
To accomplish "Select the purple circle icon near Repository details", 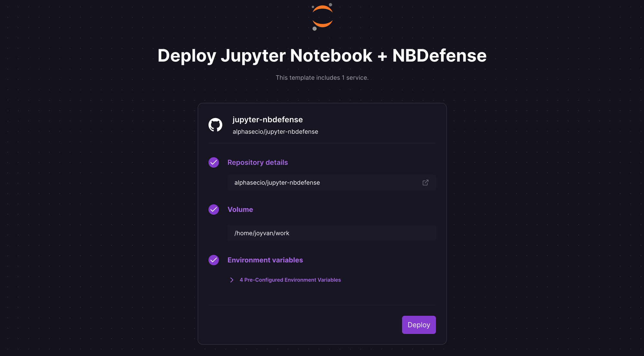I will click(x=213, y=163).
